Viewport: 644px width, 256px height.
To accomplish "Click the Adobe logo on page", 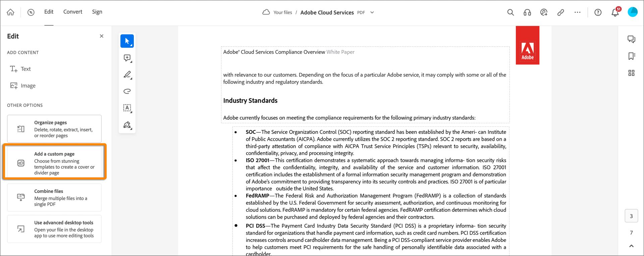I will [527, 45].
